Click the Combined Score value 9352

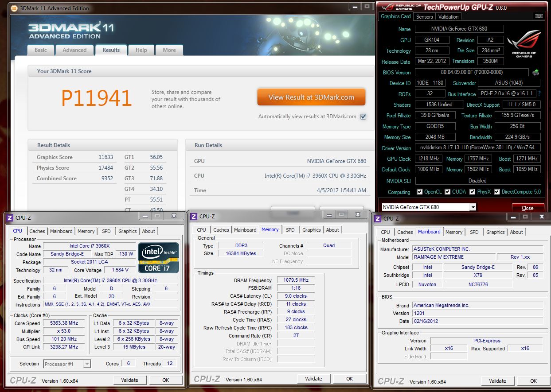click(x=107, y=179)
